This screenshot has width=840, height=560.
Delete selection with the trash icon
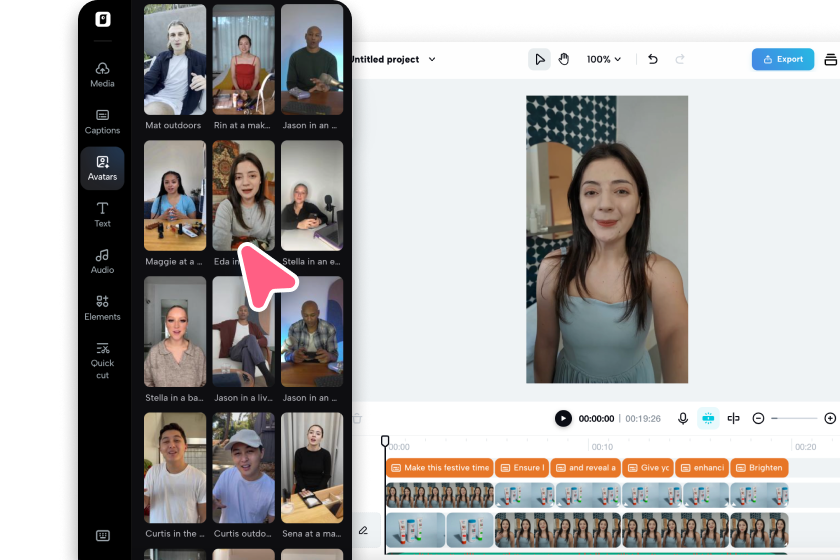click(357, 419)
